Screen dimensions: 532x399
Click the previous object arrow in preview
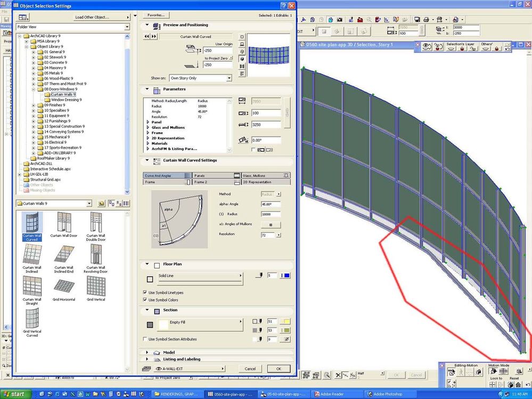[146, 36]
